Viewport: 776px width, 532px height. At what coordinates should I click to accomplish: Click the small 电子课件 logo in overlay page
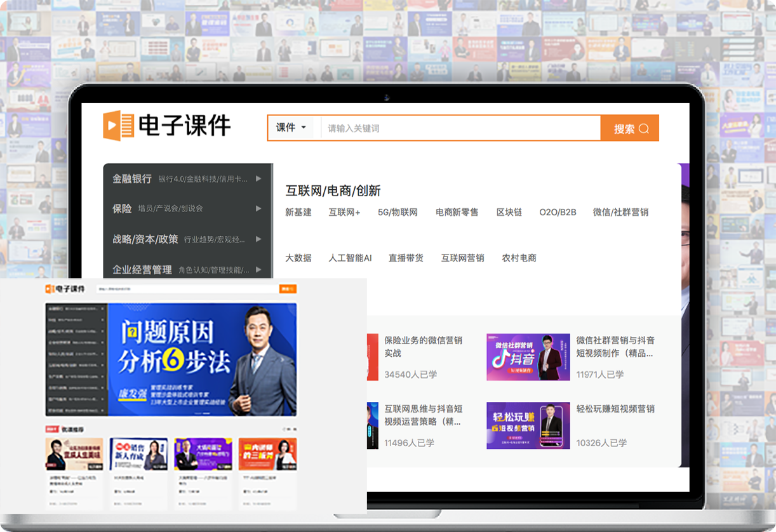coord(65,289)
